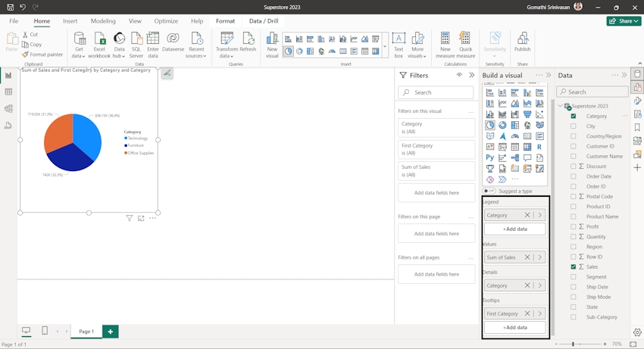Expand the Sum of Sales field options
This screenshot has height=349, width=644.
[540, 257]
